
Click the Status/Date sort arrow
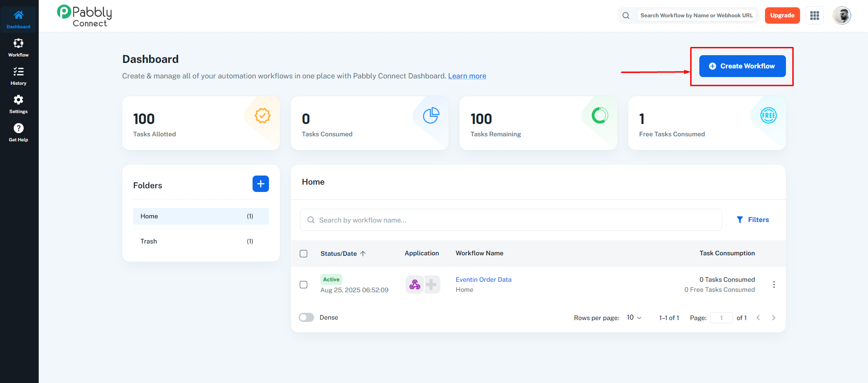[x=363, y=254]
